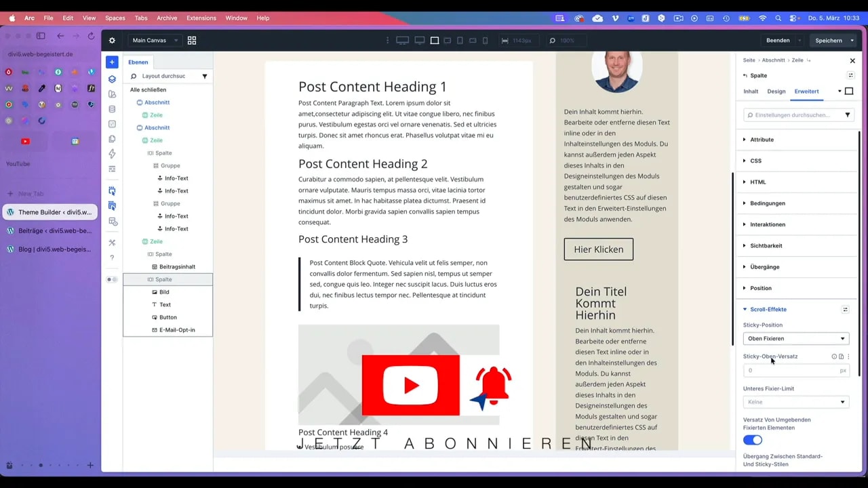Switch to smartphone preview mode icon
This screenshot has width=868, height=488.
click(485, 41)
